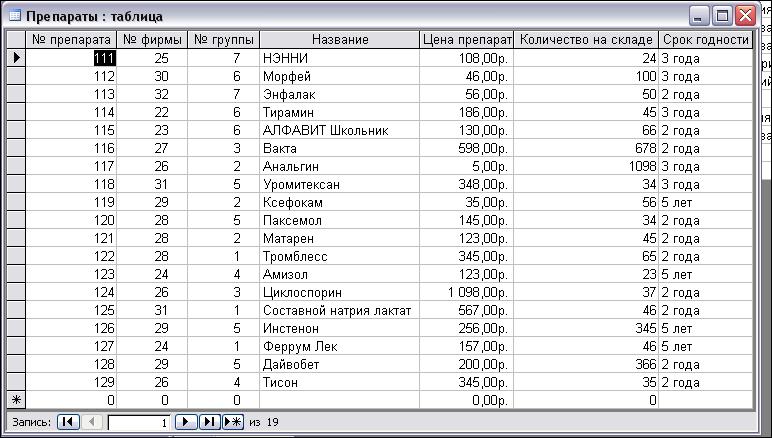Click the cell 'Энфалак'
Screen dimensions: 772x438
(340, 94)
